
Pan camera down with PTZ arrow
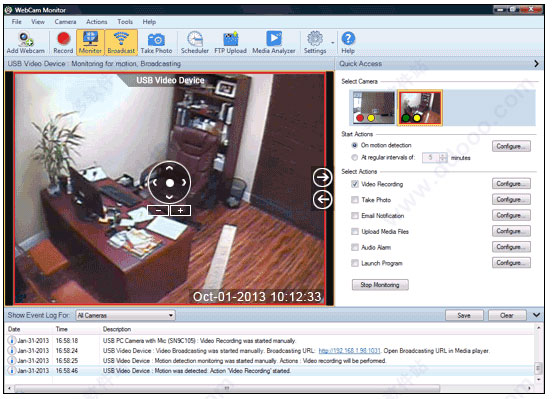pyautogui.click(x=169, y=197)
